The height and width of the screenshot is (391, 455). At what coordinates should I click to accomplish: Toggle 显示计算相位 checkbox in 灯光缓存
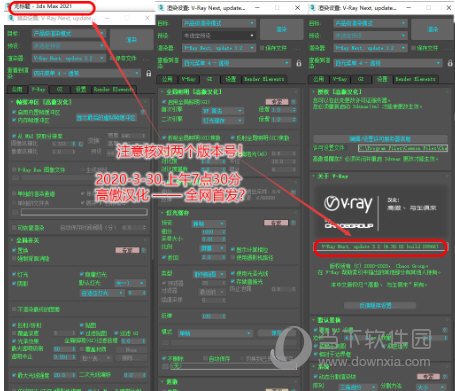click(x=233, y=250)
